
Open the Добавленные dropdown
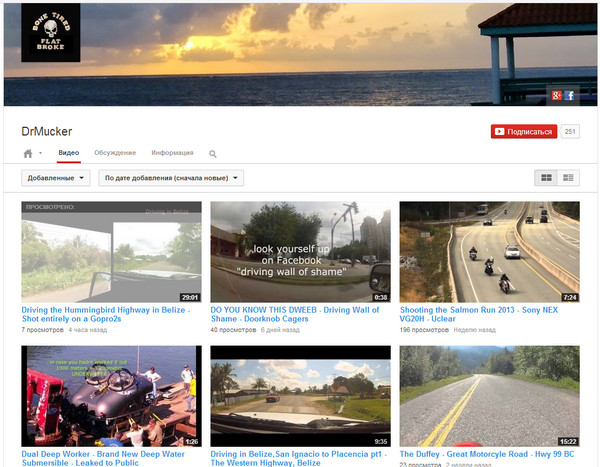tap(56, 178)
